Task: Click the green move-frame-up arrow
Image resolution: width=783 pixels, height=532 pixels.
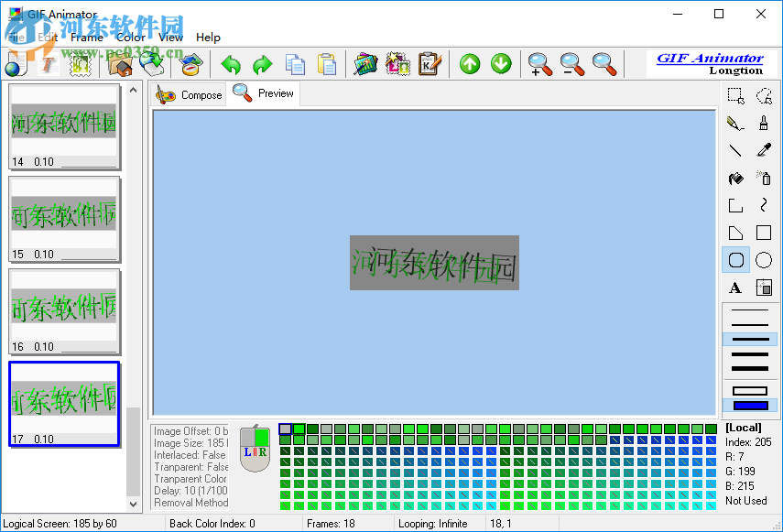Action: point(469,64)
